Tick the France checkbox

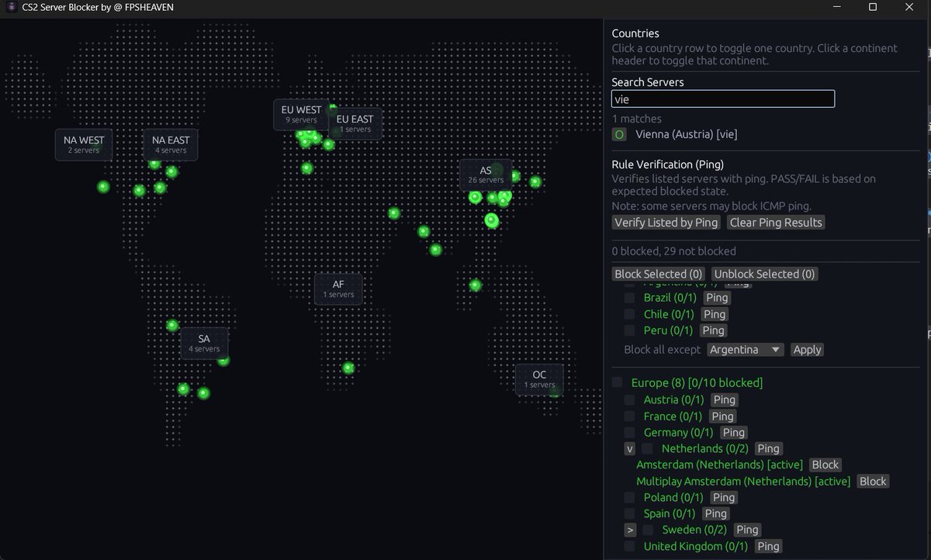click(x=629, y=417)
